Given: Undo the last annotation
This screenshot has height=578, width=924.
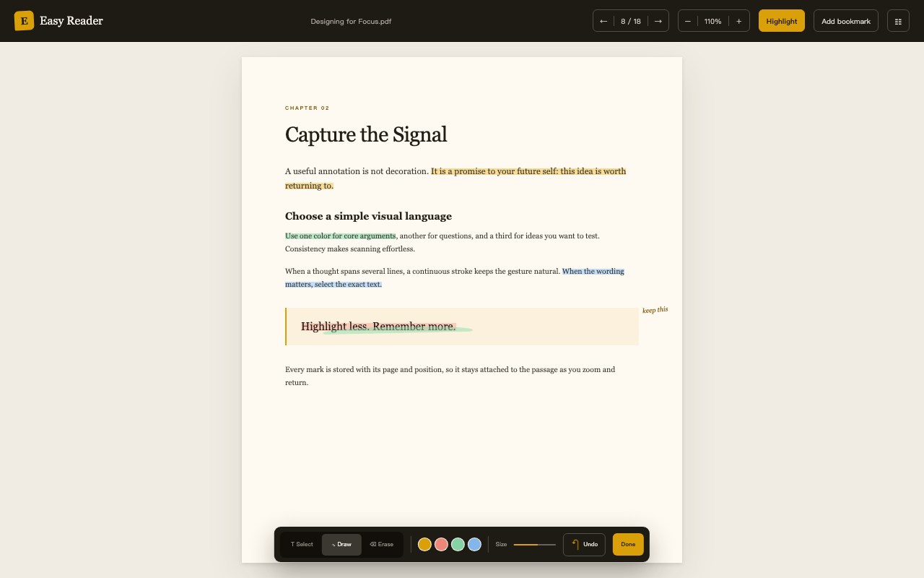Looking at the screenshot, I should (584, 544).
